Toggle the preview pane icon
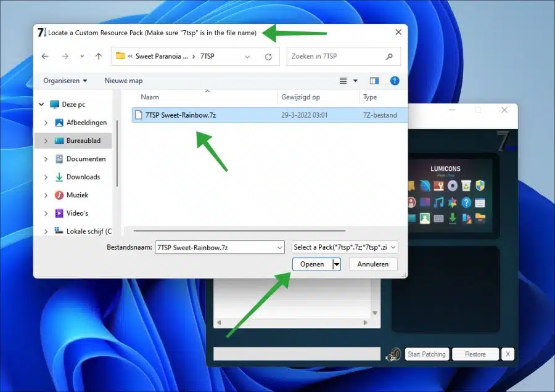Image resolution: width=555 pixels, height=392 pixels. [374, 81]
